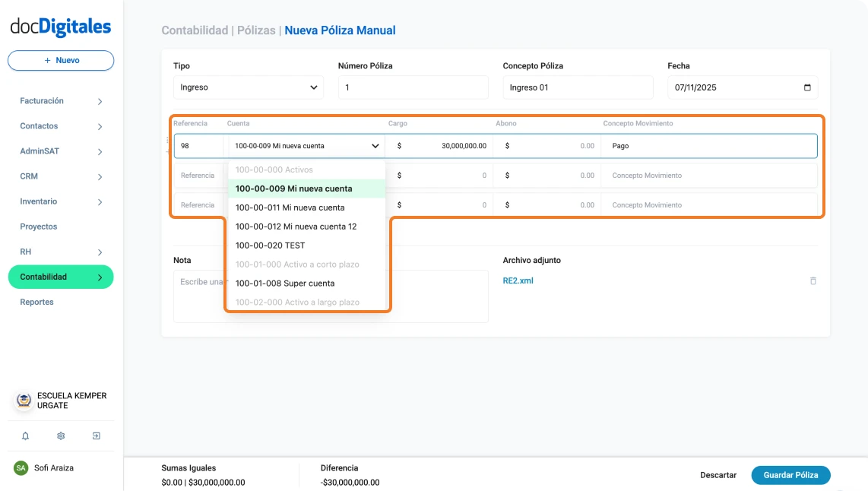The height and width of the screenshot is (491, 868).
Task: Click the logout icon in the sidebar
Action: tap(97, 436)
